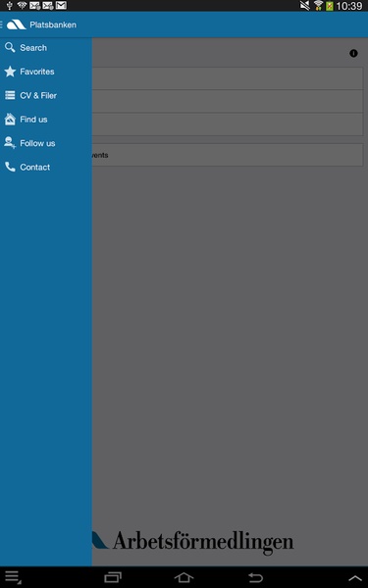
Task: Tap the Favorites star icon
Action: [x=10, y=72]
